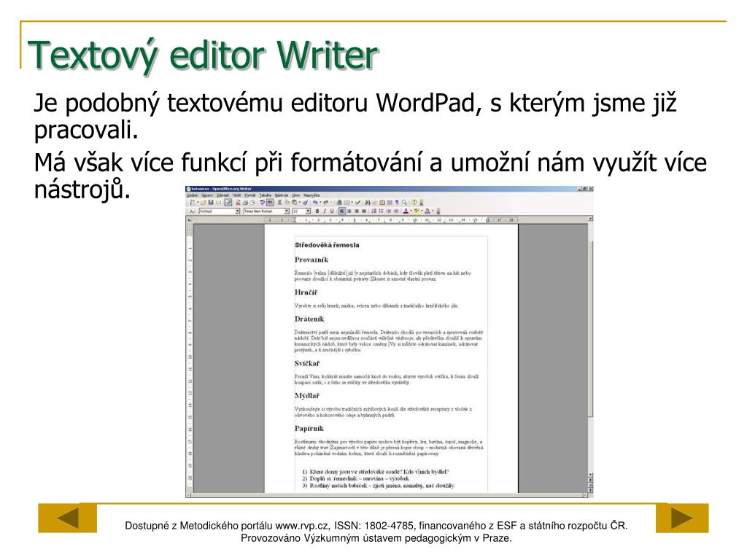This screenshot has width=747, height=560.
Task: Toggle Italic formatting button
Action: coord(325,211)
